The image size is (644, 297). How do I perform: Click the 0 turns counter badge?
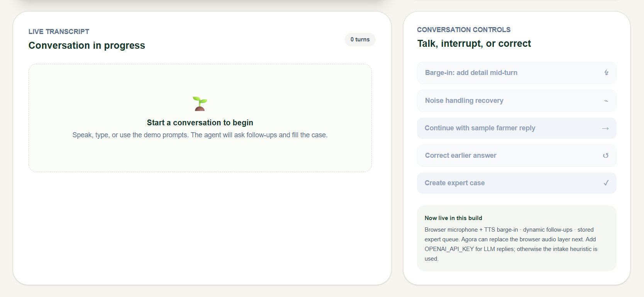pos(360,39)
